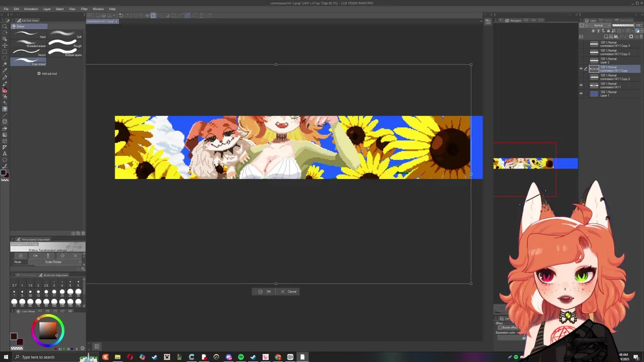Open the Edit menu

coord(16,9)
